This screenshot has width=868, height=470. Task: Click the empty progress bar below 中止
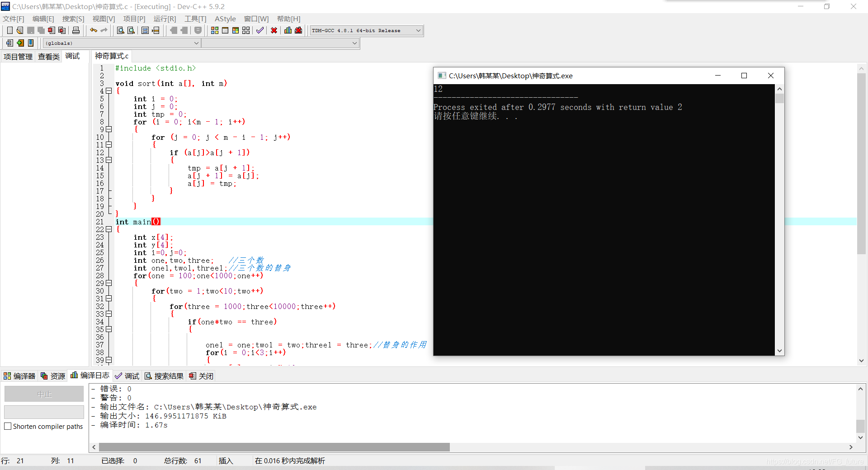click(x=44, y=412)
